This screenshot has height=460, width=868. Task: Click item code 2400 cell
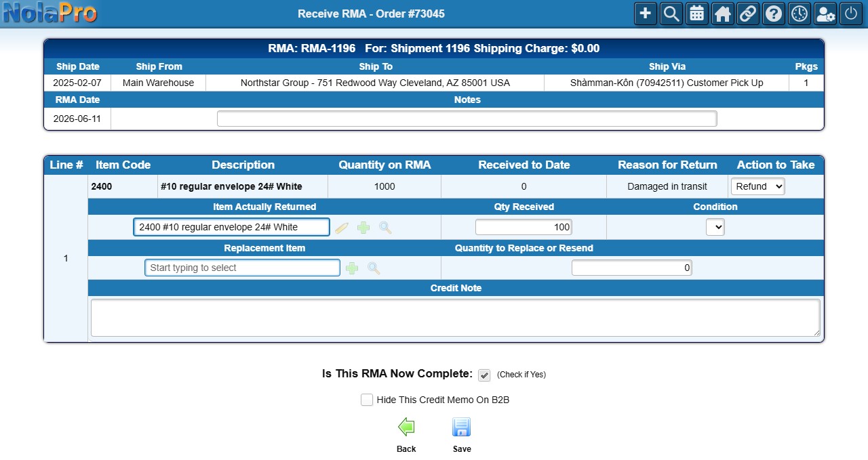click(123, 186)
